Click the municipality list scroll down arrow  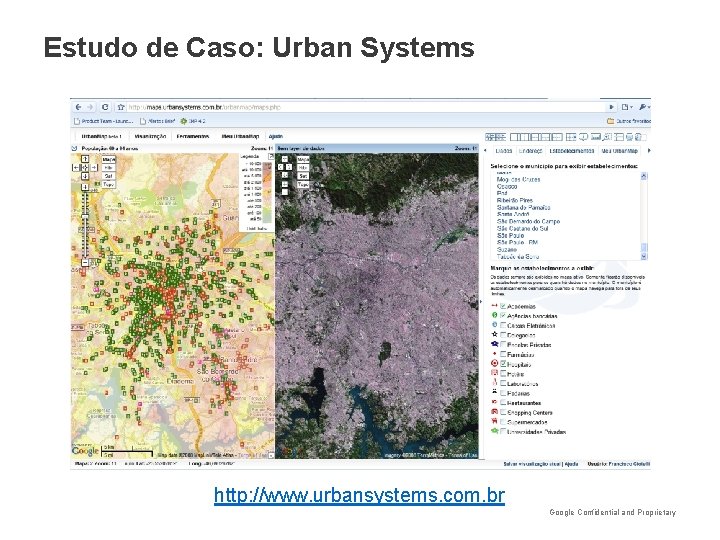pyautogui.click(x=644, y=257)
